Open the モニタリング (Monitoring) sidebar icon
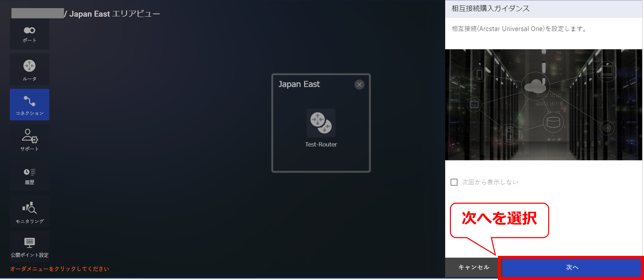 (x=29, y=212)
